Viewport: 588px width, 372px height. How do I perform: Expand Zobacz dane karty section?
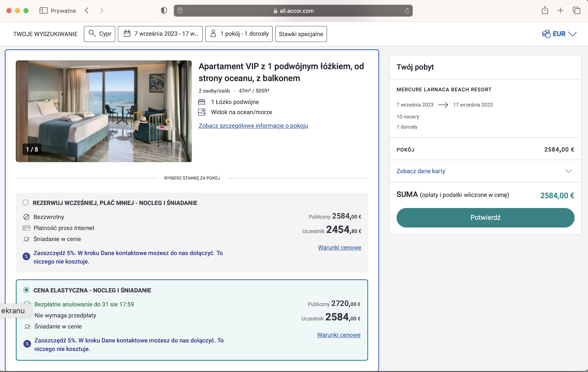pos(485,171)
